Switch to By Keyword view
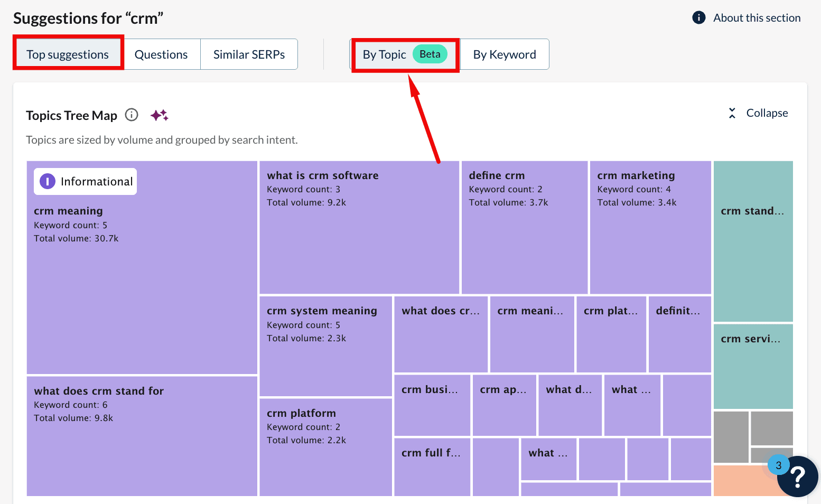The width and height of the screenshot is (821, 504). pyautogui.click(x=504, y=54)
